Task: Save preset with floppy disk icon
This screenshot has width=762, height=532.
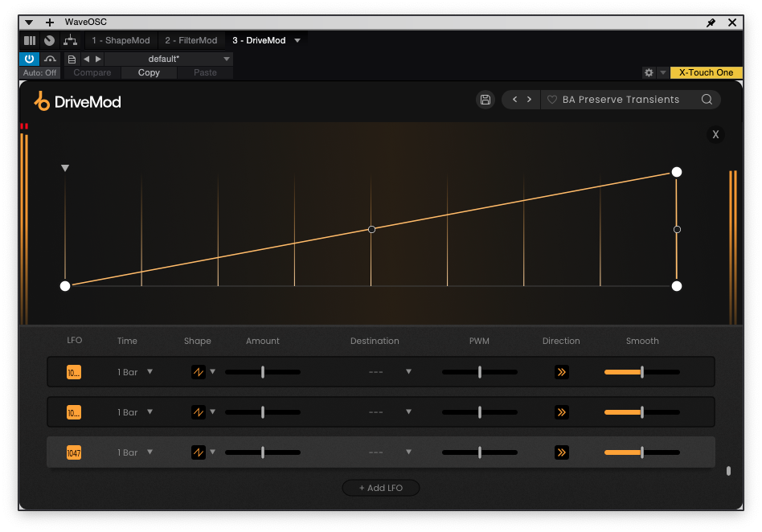Action: [x=485, y=100]
